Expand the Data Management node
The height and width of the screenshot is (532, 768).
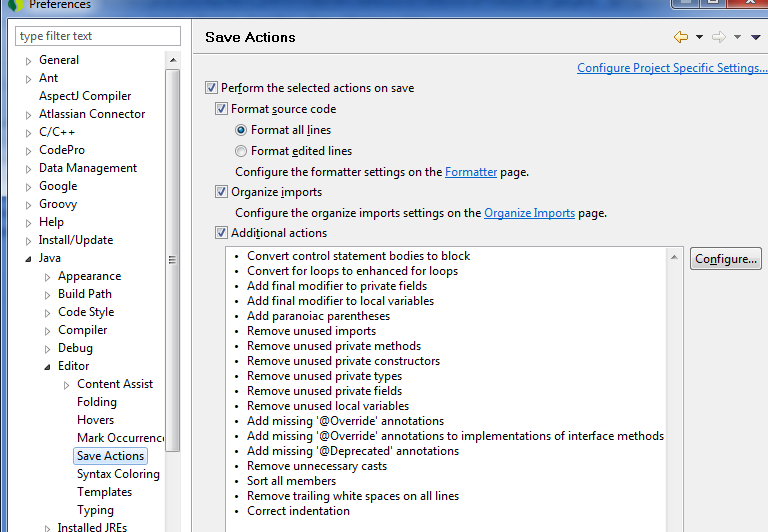click(x=28, y=169)
